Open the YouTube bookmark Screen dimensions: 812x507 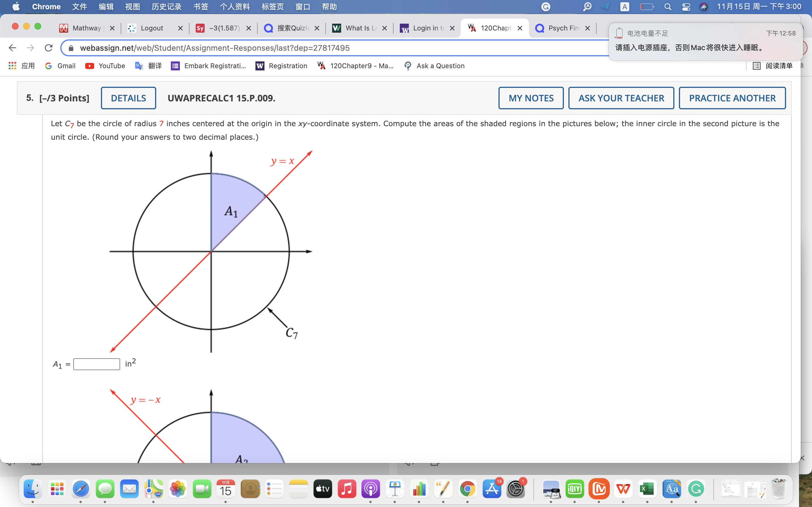pos(105,66)
